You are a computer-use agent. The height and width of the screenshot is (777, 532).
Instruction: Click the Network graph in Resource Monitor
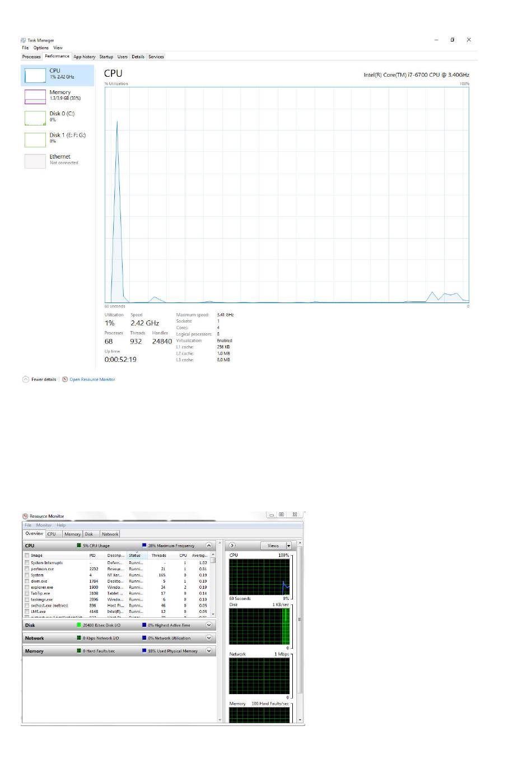[259, 676]
